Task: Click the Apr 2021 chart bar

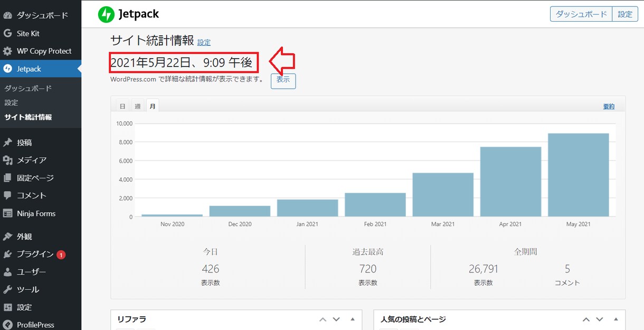Action: click(510, 182)
